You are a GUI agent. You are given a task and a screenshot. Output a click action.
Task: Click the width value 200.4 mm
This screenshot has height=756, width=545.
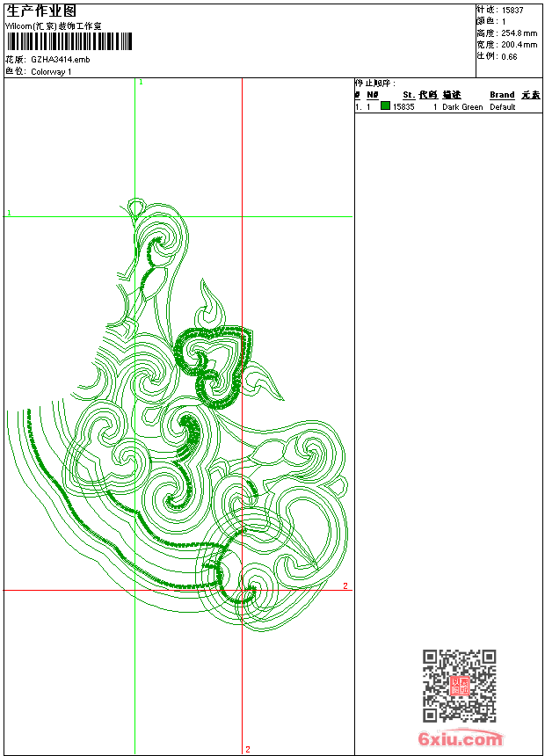point(519,45)
